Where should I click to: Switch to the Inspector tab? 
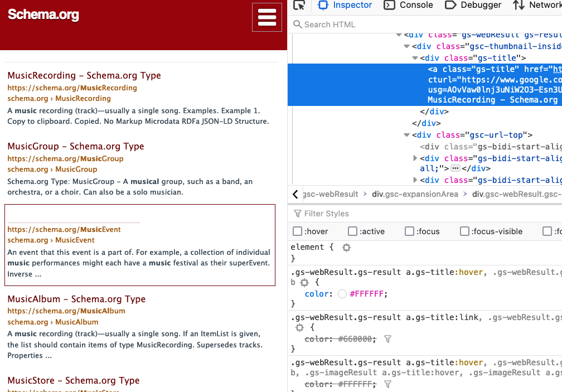click(x=345, y=5)
